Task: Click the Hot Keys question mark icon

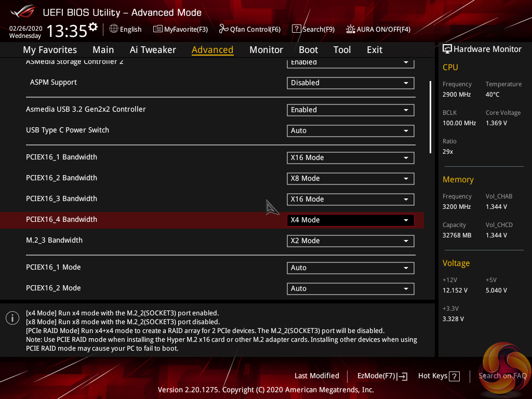Action: pos(454,376)
